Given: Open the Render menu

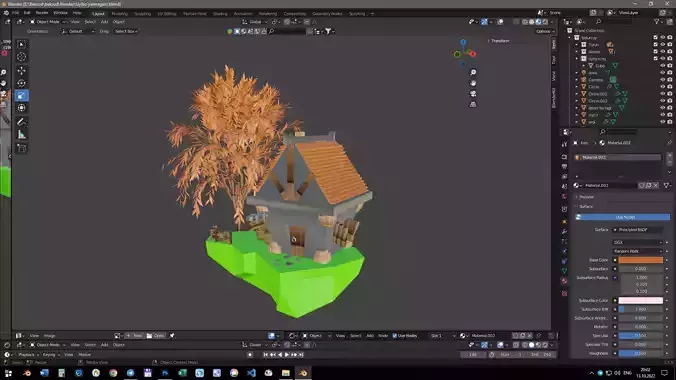Looking at the screenshot, I should (x=42, y=13).
